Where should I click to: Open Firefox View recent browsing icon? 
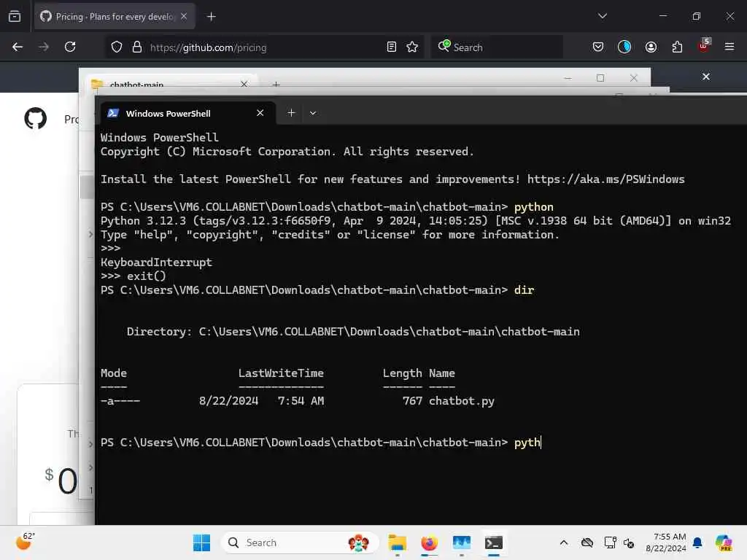(15, 16)
